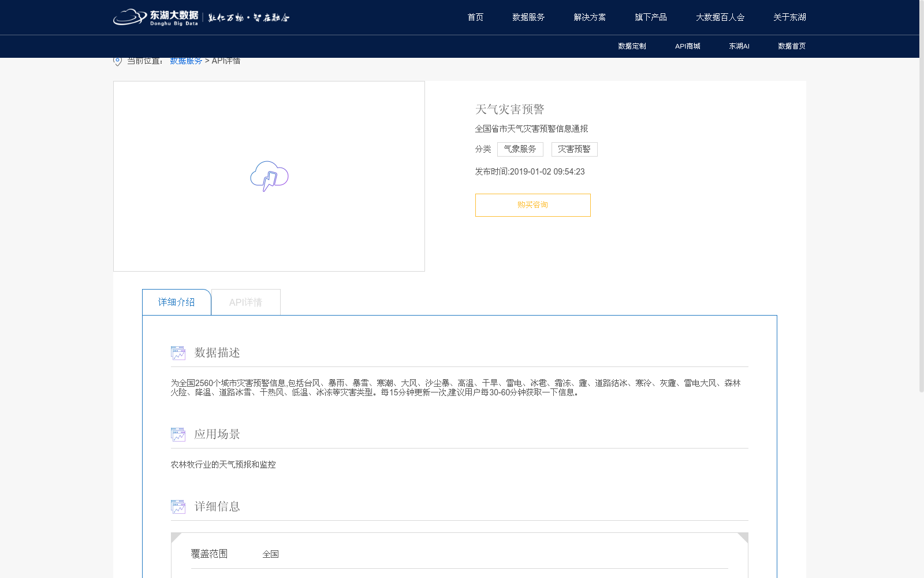This screenshot has height=578, width=924.
Task: Select the 气象服务 category tag
Action: tap(520, 149)
